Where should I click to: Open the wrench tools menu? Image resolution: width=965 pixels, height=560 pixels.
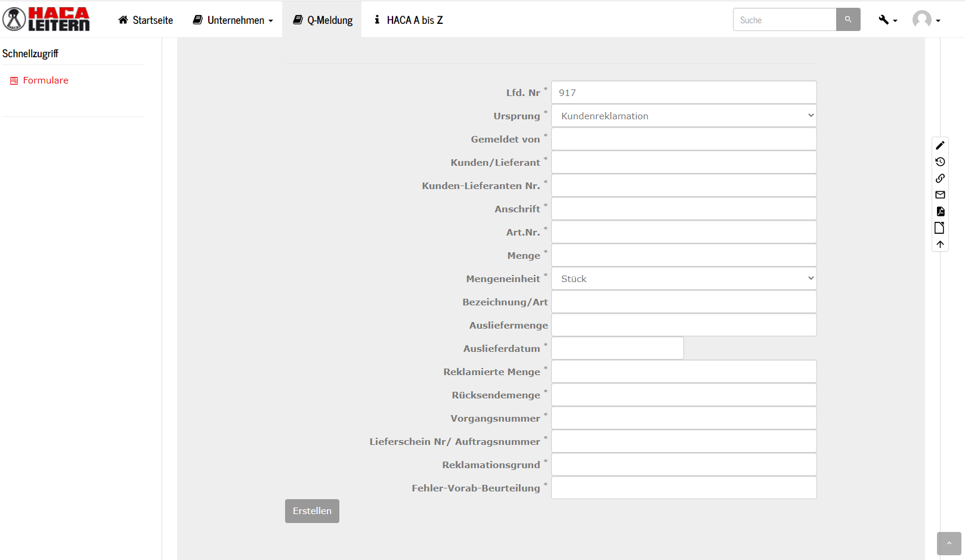887,20
